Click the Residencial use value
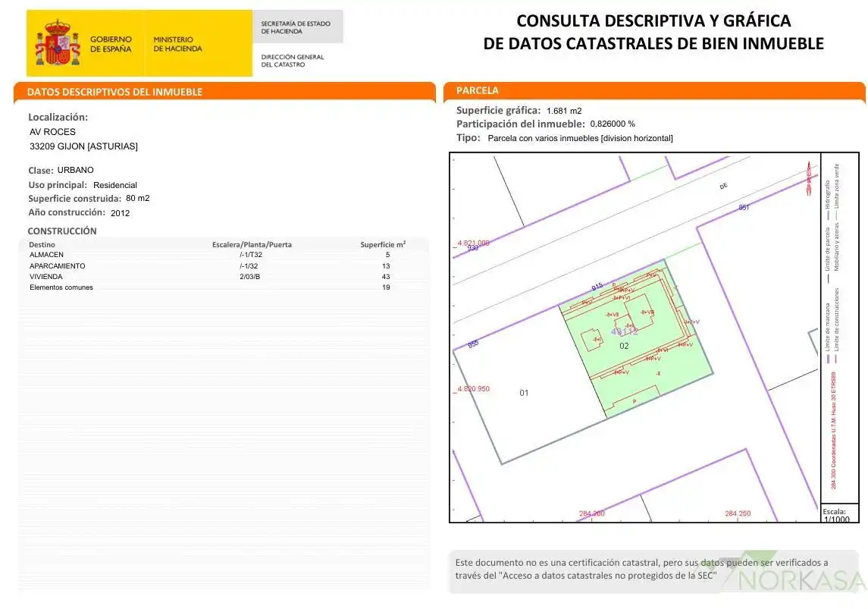The height and width of the screenshot is (609, 868). (115, 185)
